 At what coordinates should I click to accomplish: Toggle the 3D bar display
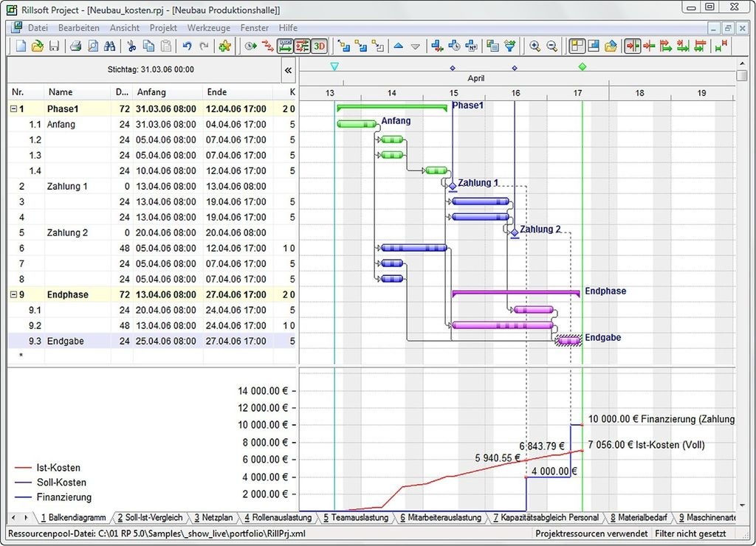pyautogui.click(x=320, y=45)
